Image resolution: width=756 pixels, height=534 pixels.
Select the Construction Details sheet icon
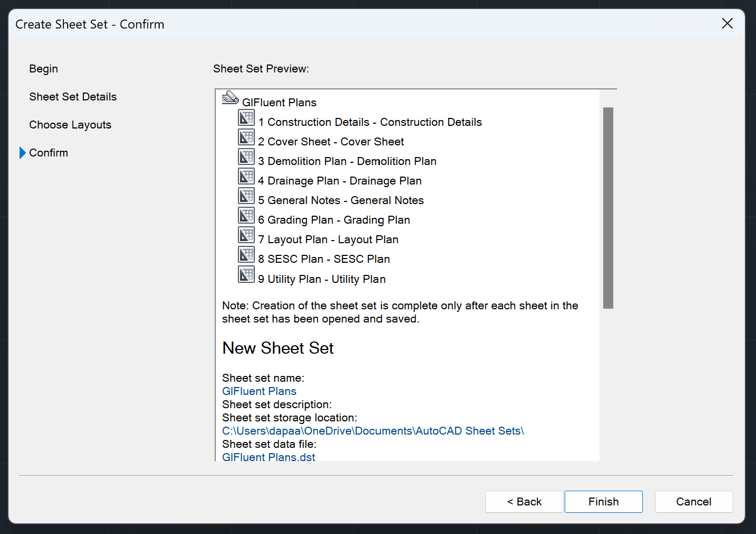coord(246,117)
